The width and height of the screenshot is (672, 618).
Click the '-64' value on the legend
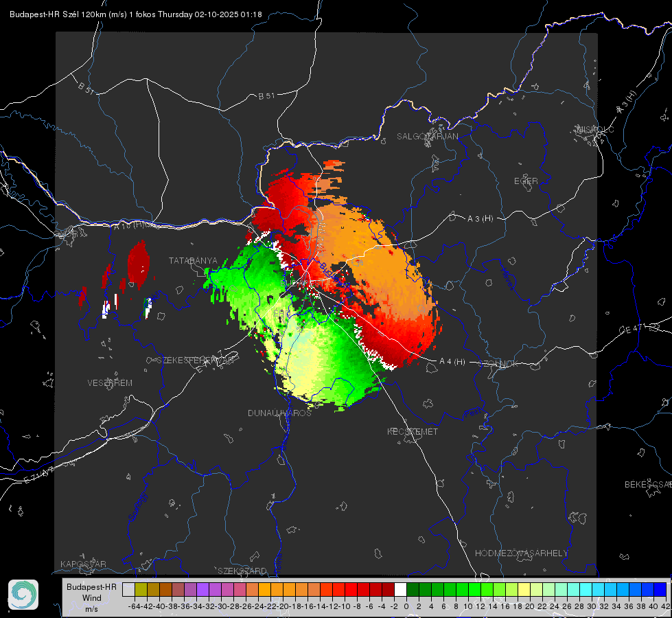134,606
